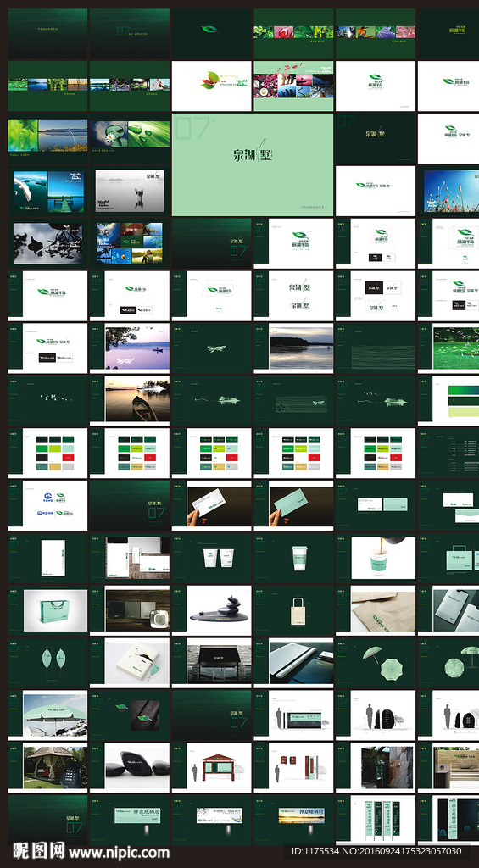
Task: Open the pink flower photo collage slide
Action: click(x=293, y=86)
